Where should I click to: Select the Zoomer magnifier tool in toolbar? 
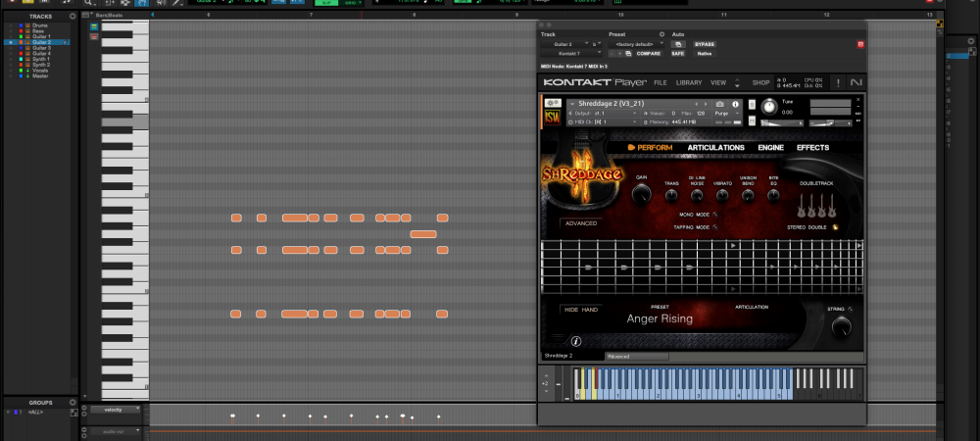pos(88,3)
